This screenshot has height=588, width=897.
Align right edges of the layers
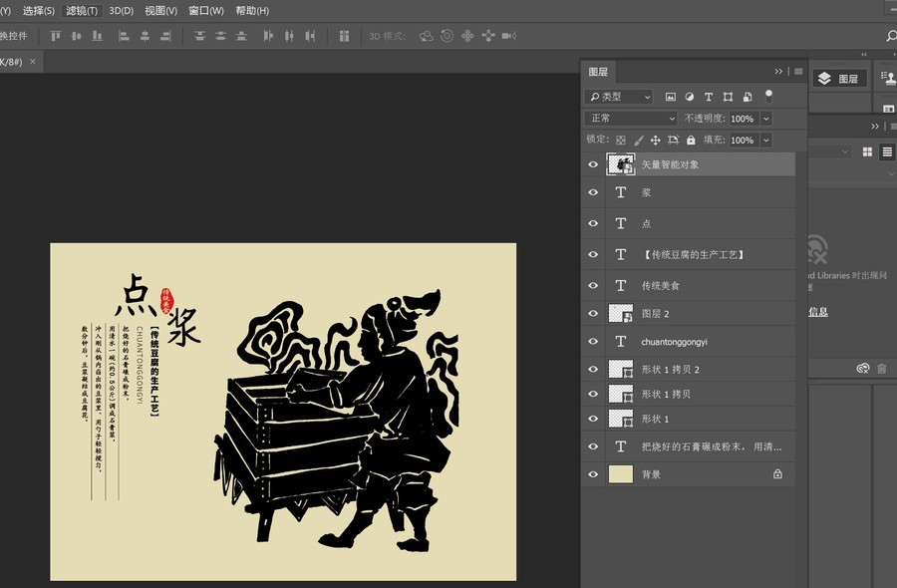pyautogui.click(x=165, y=36)
